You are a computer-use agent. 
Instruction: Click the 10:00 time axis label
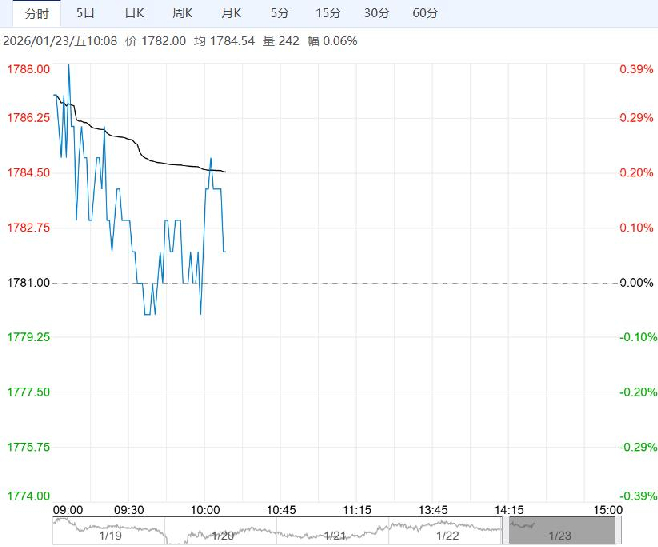pos(204,509)
